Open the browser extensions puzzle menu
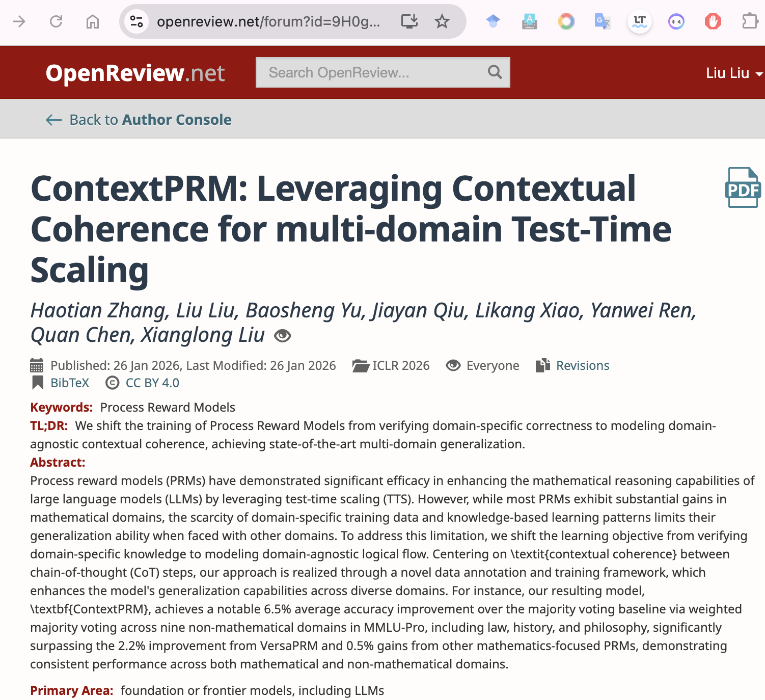Image resolution: width=765 pixels, height=700 pixels. 749,21
